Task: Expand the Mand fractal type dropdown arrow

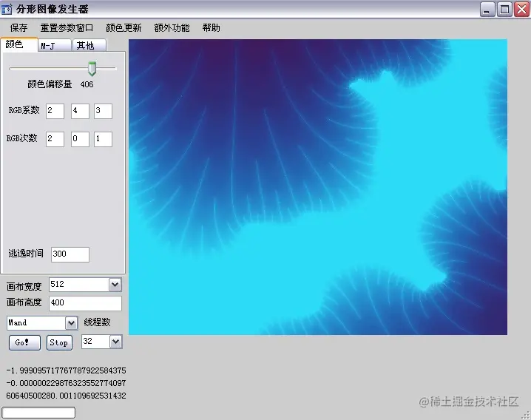Action: click(x=71, y=323)
